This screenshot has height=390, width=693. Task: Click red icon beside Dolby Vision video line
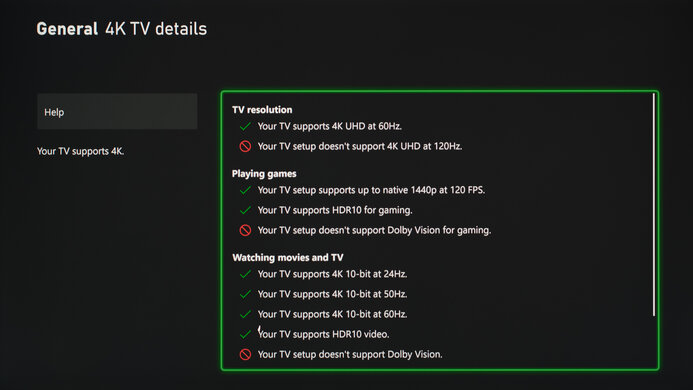point(245,355)
